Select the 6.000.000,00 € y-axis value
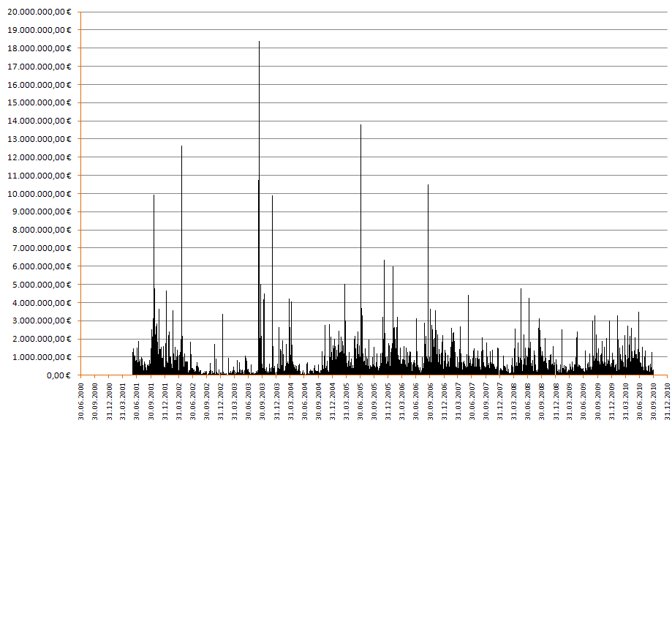The width and height of the screenshot is (672, 622). [x=42, y=266]
